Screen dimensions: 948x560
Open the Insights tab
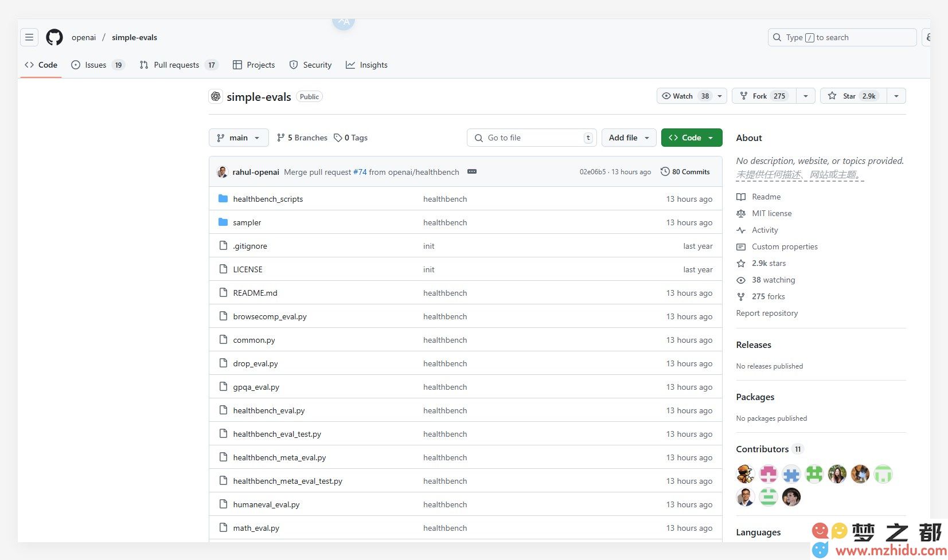click(367, 65)
